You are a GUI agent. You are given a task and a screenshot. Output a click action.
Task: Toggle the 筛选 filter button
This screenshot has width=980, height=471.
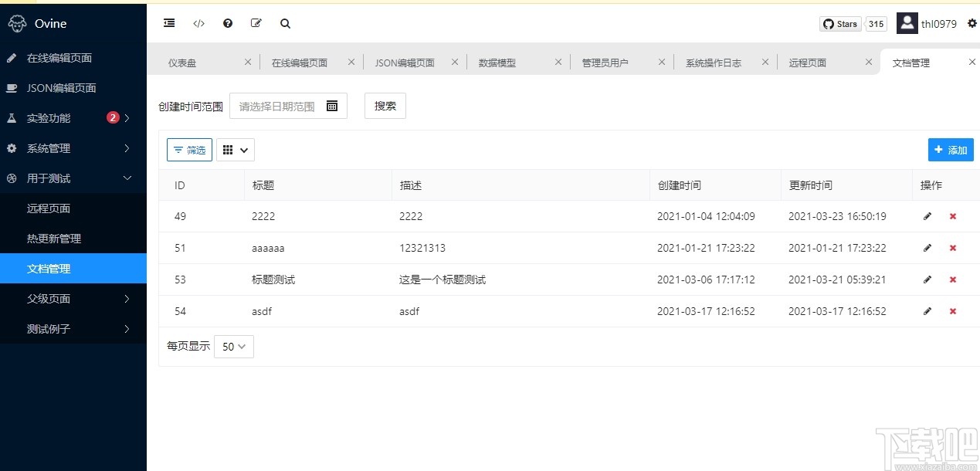point(188,149)
